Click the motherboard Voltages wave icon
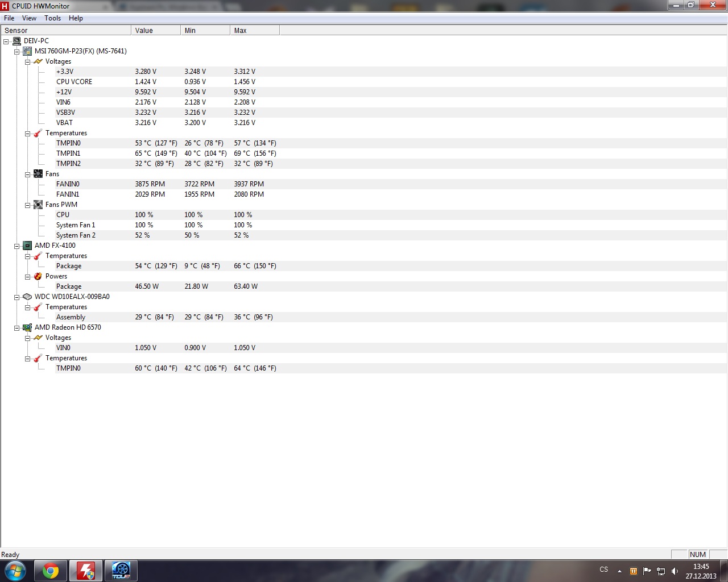 point(38,61)
